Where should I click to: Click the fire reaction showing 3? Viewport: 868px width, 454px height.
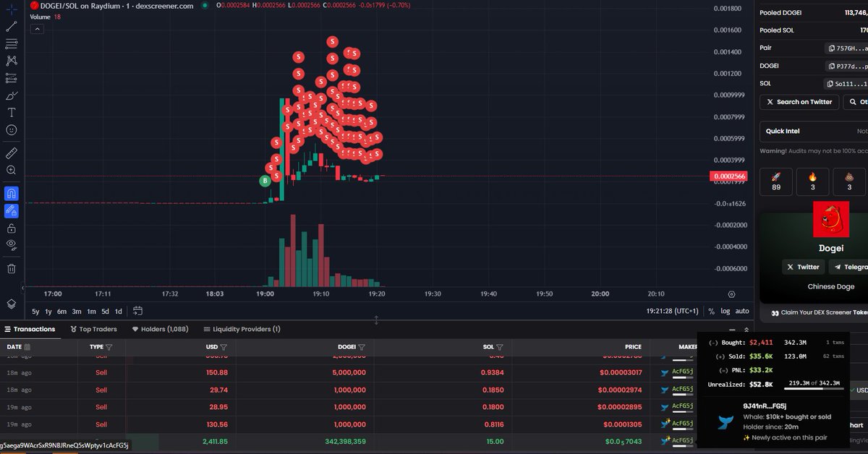point(812,181)
